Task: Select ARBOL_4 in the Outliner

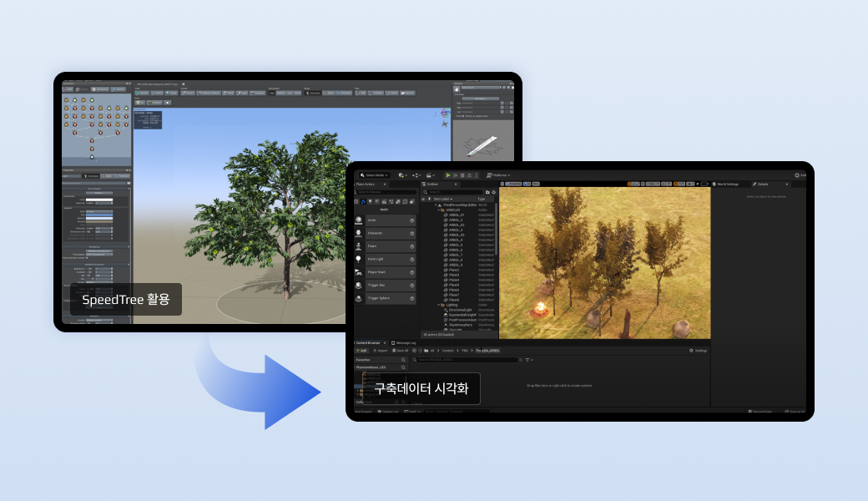Action: (457, 240)
